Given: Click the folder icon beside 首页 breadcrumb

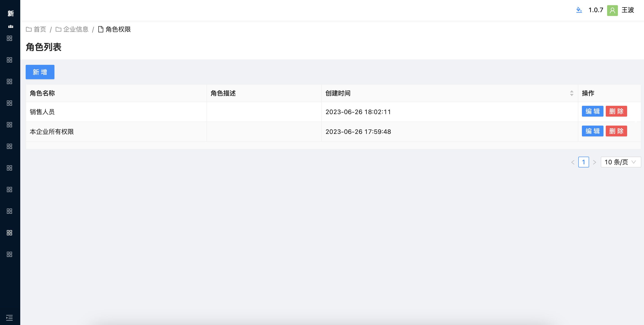Looking at the screenshot, I should (x=29, y=29).
